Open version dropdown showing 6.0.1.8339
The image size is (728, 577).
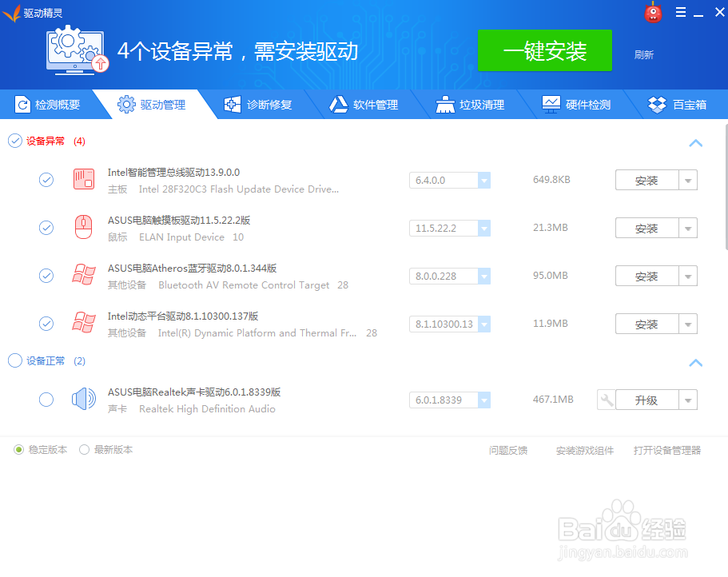tap(484, 400)
